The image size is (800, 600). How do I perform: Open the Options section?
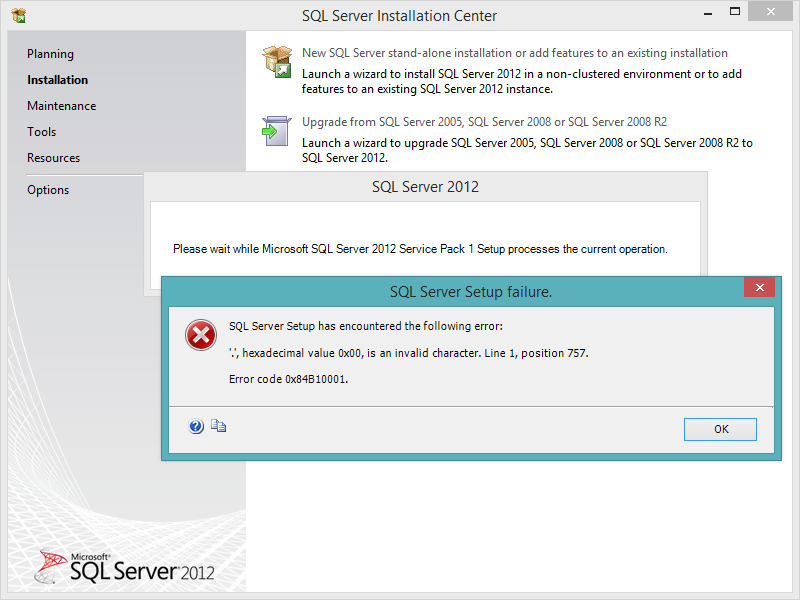(48, 190)
